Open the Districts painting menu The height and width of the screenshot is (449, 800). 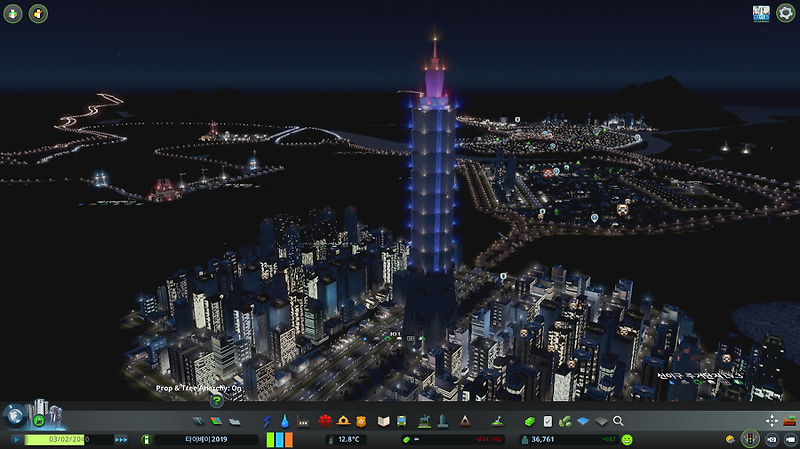[235, 421]
